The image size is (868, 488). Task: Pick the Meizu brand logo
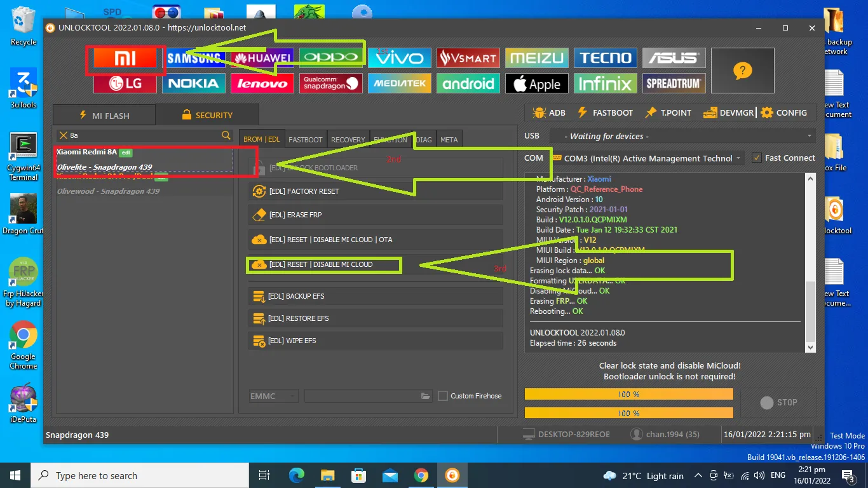tap(536, 58)
